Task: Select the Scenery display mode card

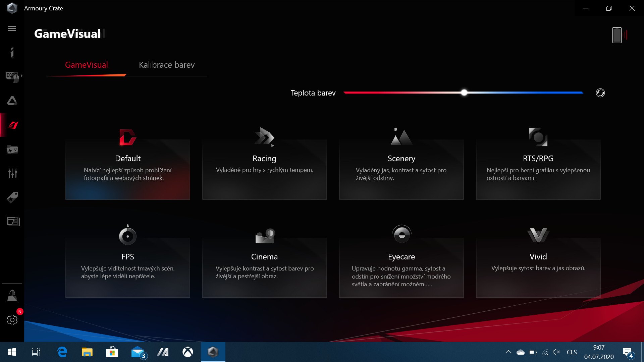Action: pyautogui.click(x=401, y=169)
